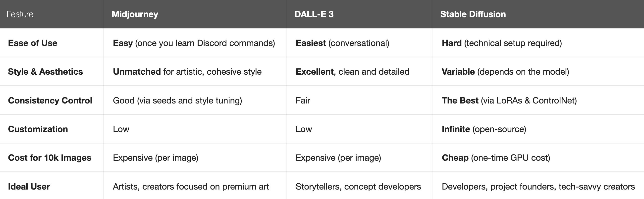Select the Customization row label
644x199 pixels.
[x=38, y=129]
